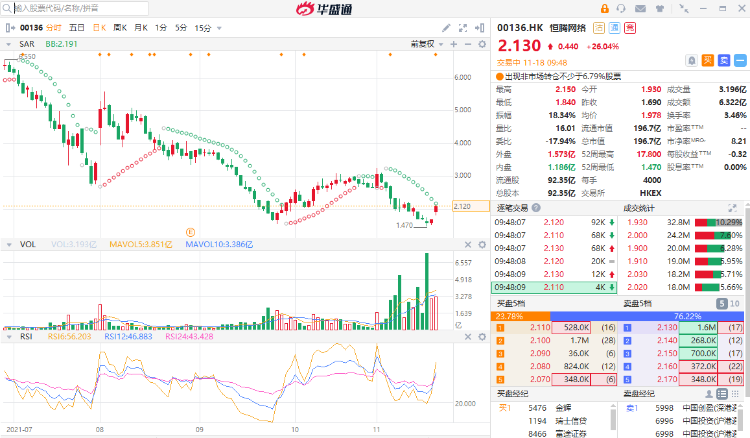
Task: Open 逐笔交易 help question mark icon
Action: (536, 208)
